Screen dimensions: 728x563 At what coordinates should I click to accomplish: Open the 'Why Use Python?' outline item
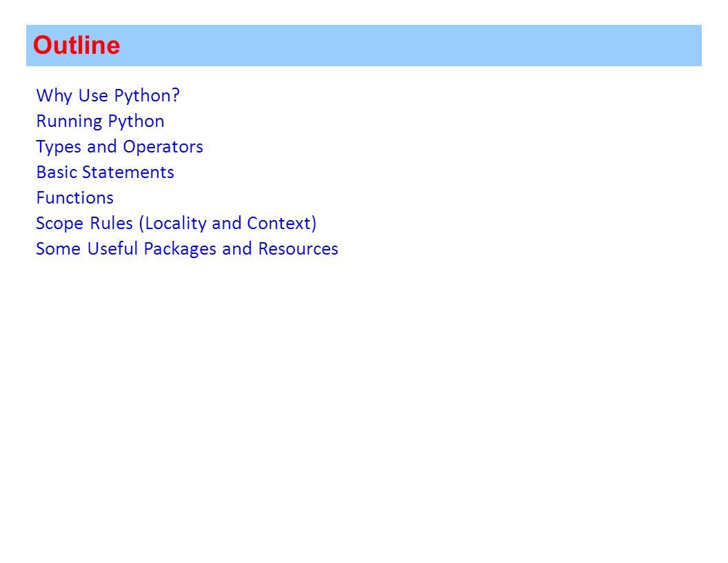(108, 96)
